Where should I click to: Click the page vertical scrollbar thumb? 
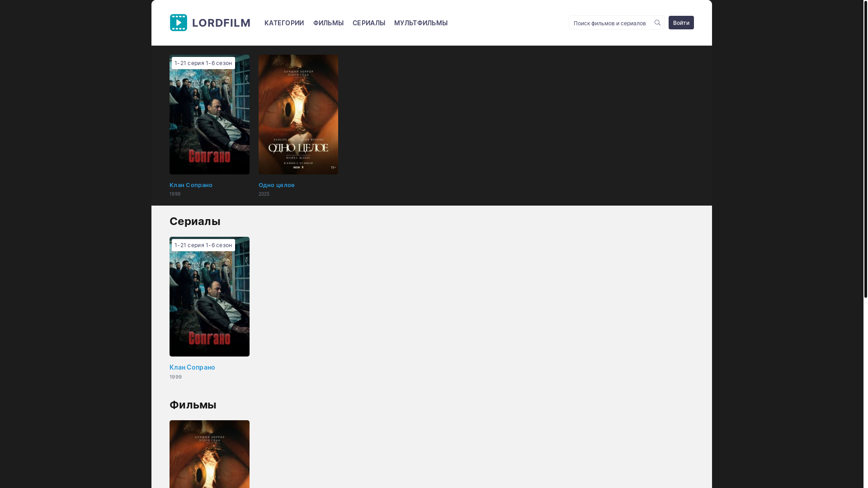click(x=865, y=149)
